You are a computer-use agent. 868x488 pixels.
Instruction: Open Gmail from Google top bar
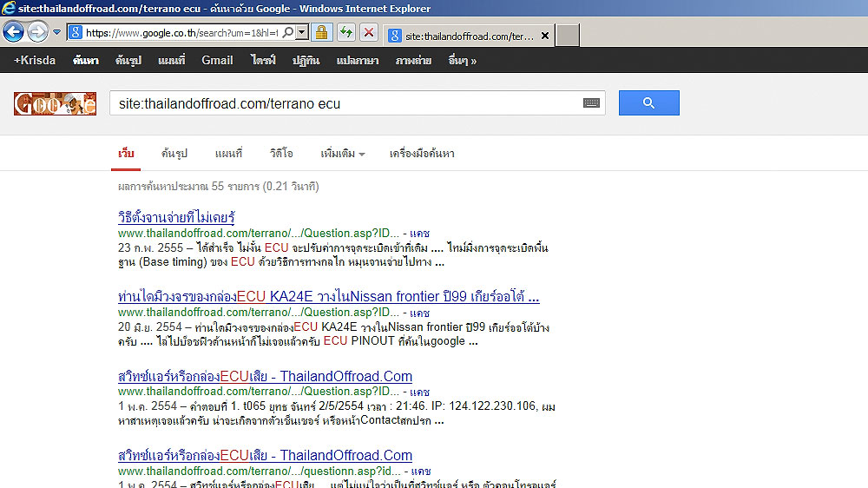pos(217,61)
